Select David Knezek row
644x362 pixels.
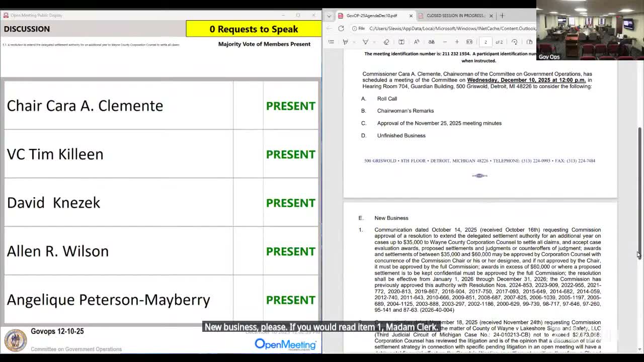[x=161, y=202]
